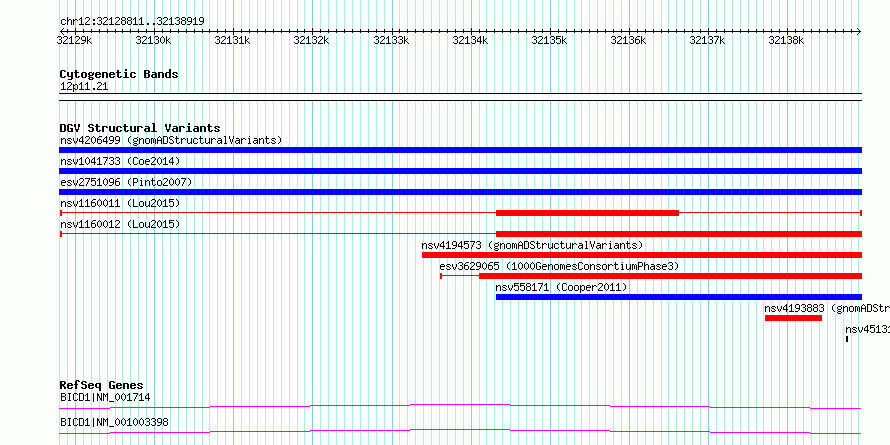Open variant nsv1160011 (Lou2015) label
The width and height of the screenshot is (890, 445).
pos(120,203)
